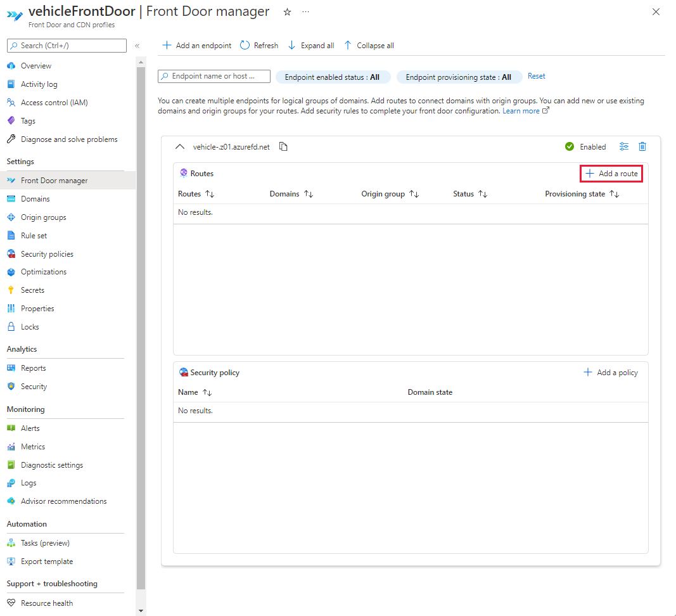Select Front Door manager in sidebar

68,181
